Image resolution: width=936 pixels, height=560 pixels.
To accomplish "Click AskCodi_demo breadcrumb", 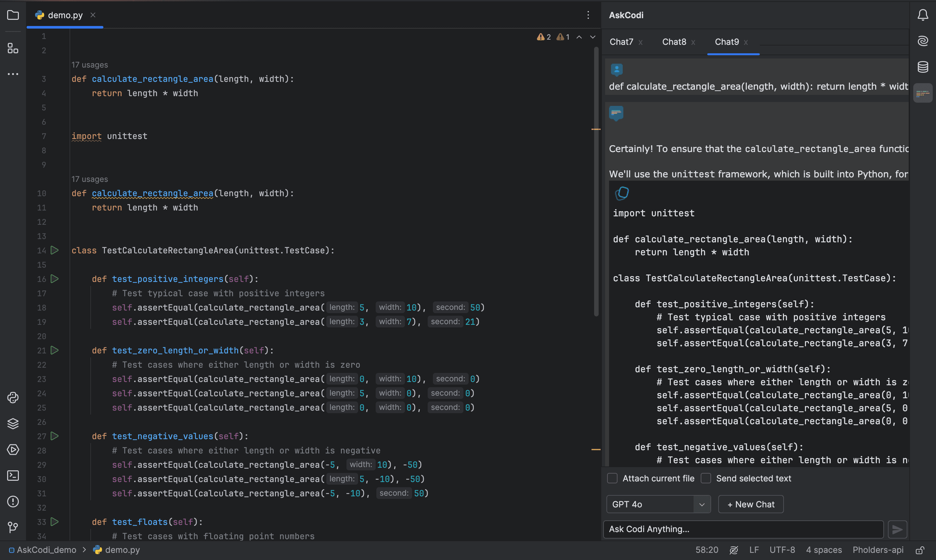I will [43, 550].
